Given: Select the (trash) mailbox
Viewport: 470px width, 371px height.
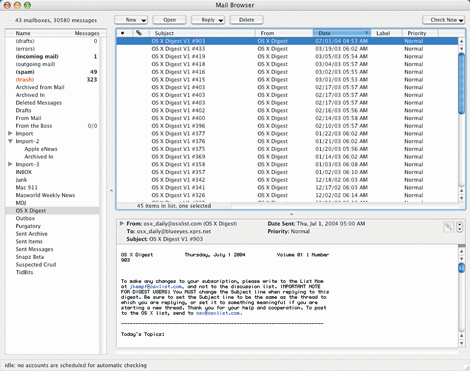Looking at the screenshot, I should (52, 79).
